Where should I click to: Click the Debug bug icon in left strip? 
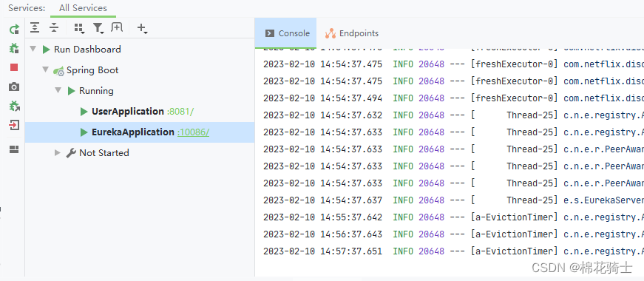[14, 48]
